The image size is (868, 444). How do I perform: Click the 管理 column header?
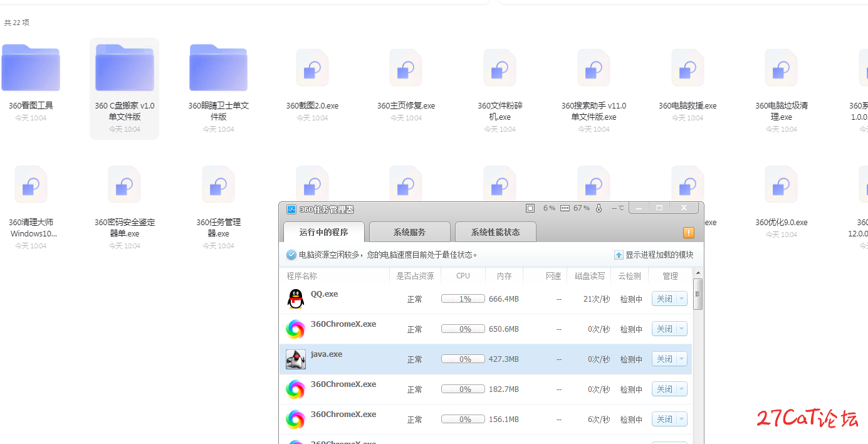(670, 276)
